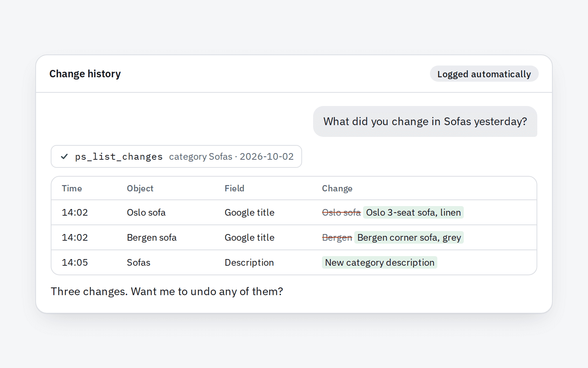Click the struck-through Bergen old title
This screenshot has height=368, width=588.
click(x=337, y=238)
